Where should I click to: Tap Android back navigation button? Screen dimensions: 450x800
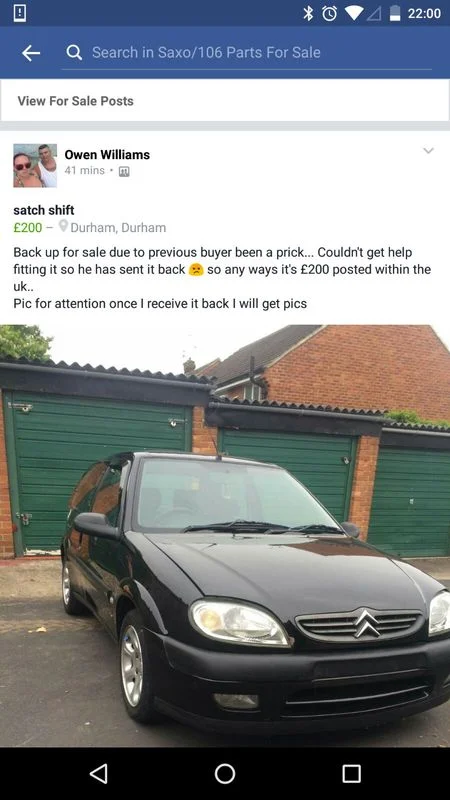[98, 773]
